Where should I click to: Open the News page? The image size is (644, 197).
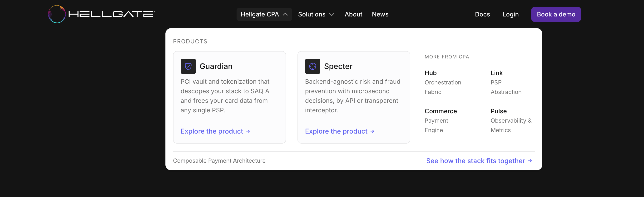(x=380, y=14)
